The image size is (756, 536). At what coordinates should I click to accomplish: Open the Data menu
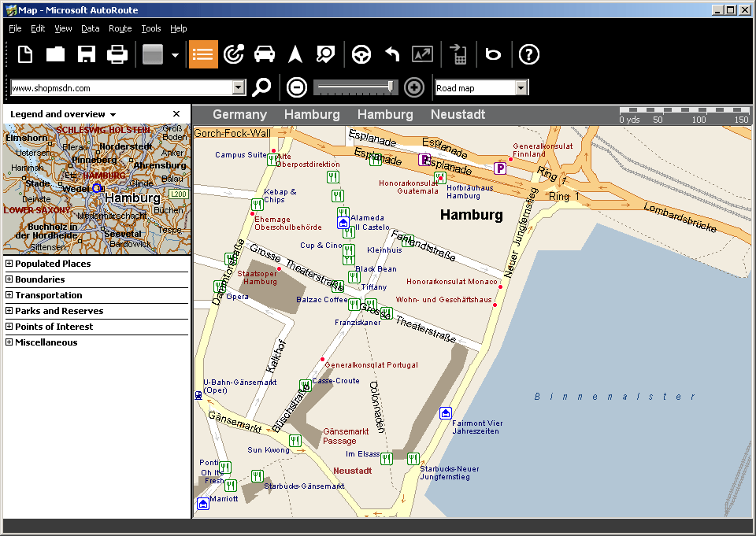pos(90,28)
